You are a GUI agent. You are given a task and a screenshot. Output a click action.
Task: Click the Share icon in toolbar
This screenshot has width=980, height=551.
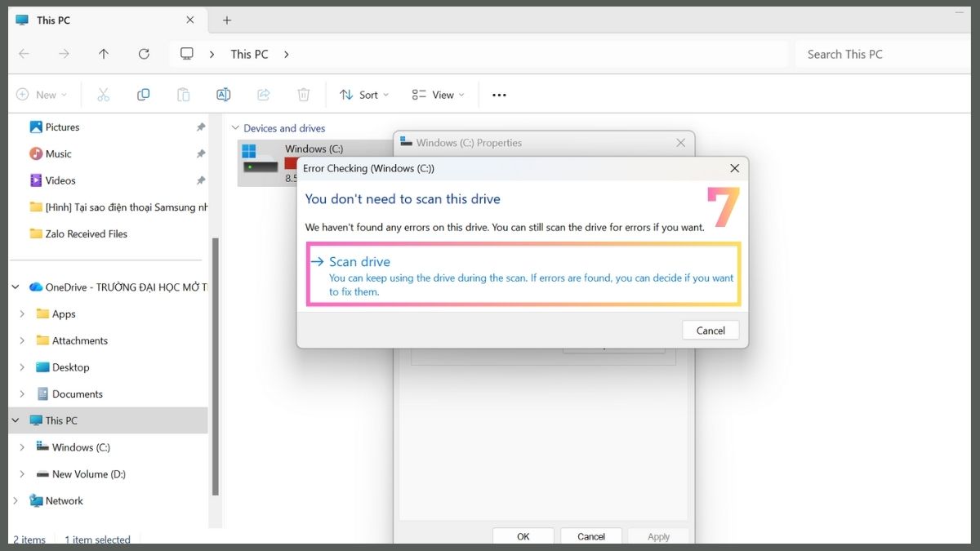[263, 95]
